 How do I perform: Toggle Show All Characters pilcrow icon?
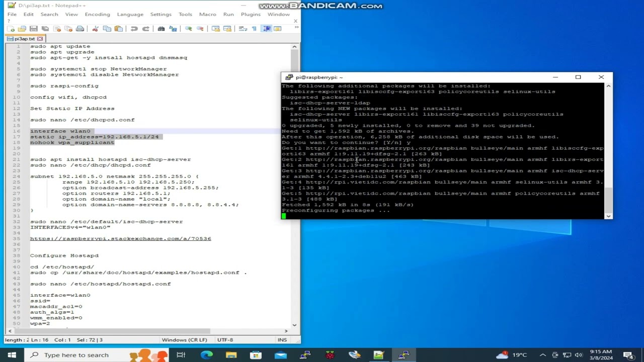(x=254, y=29)
